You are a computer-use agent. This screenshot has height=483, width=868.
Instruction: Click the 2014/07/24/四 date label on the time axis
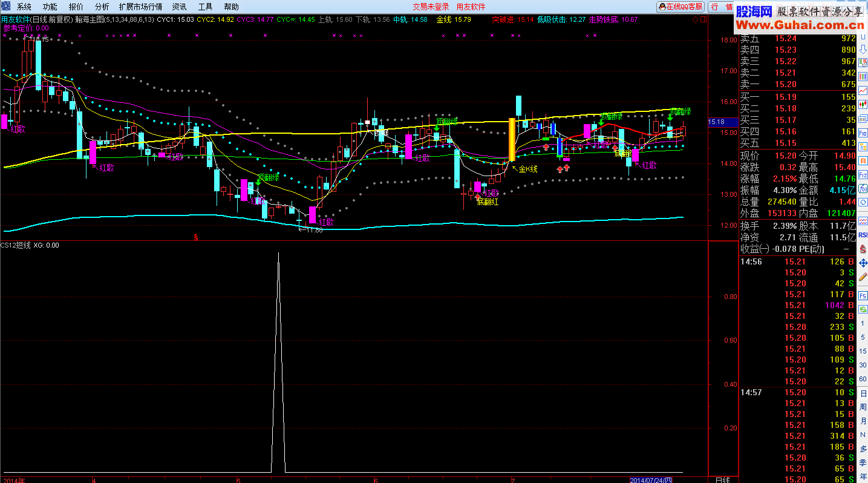click(651, 479)
